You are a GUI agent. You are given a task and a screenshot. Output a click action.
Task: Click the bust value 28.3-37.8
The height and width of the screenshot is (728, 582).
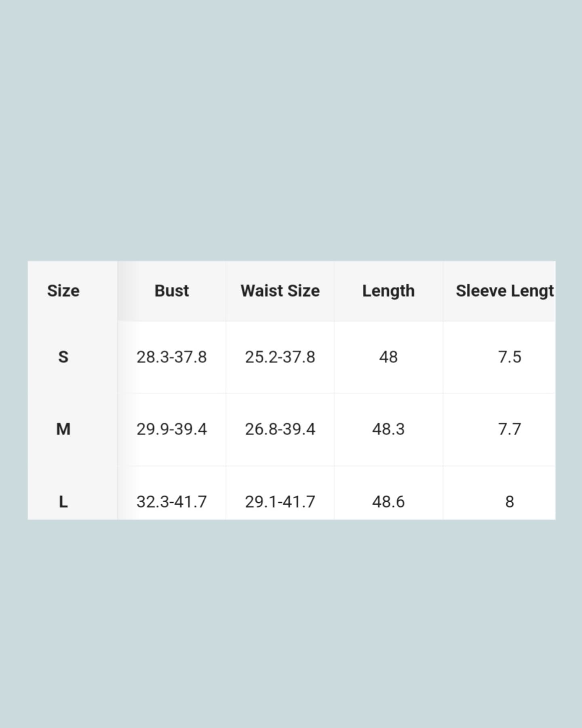(172, 357)
